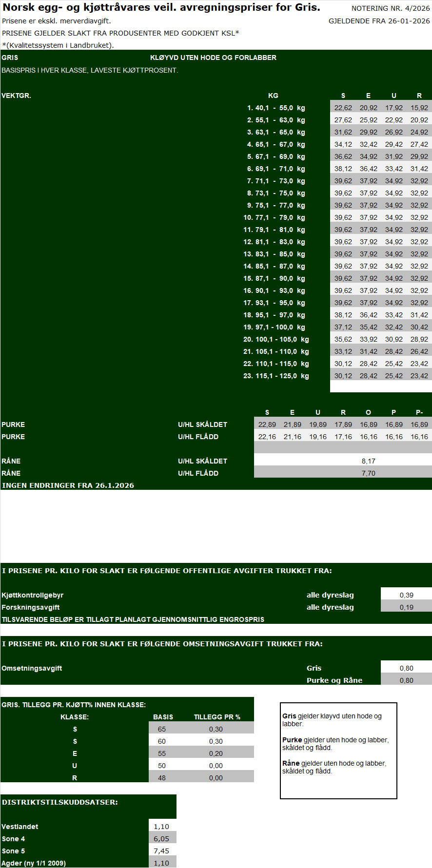This screenshot has width=432, height=868.
Task: Select the Agder (ny 1/1 2009) label
Action: pos(34,863)
